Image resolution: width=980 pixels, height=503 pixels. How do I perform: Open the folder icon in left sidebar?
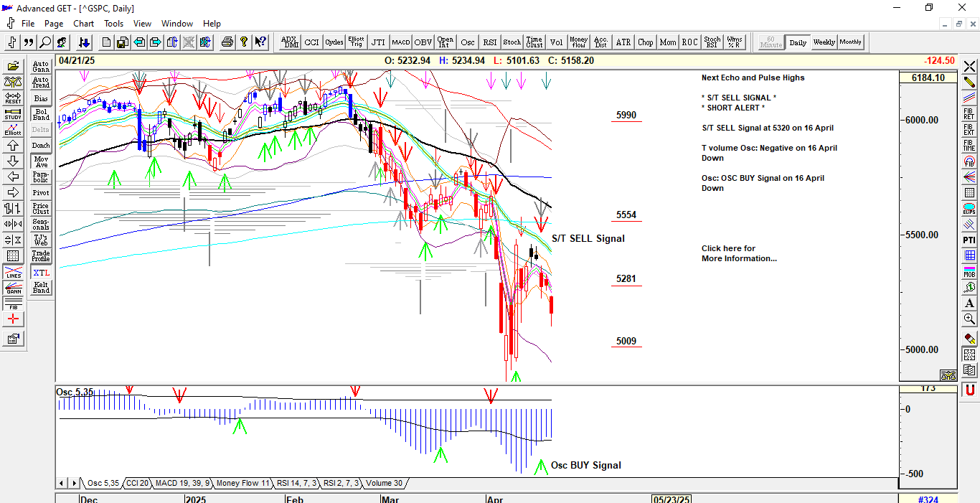coord(13,66)
